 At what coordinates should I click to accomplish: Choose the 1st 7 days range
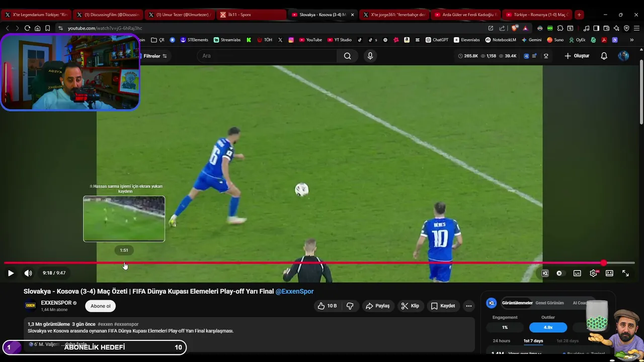pyautogui.click(x=533, y=341)
